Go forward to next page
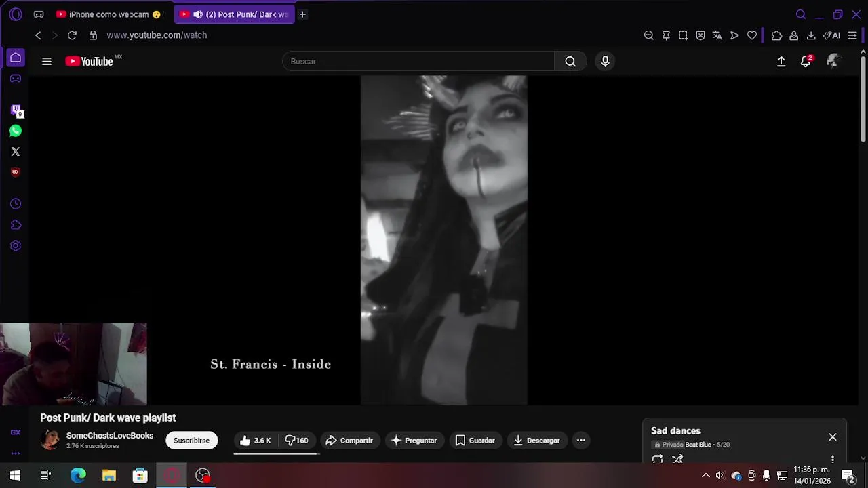 pos(55,35)
